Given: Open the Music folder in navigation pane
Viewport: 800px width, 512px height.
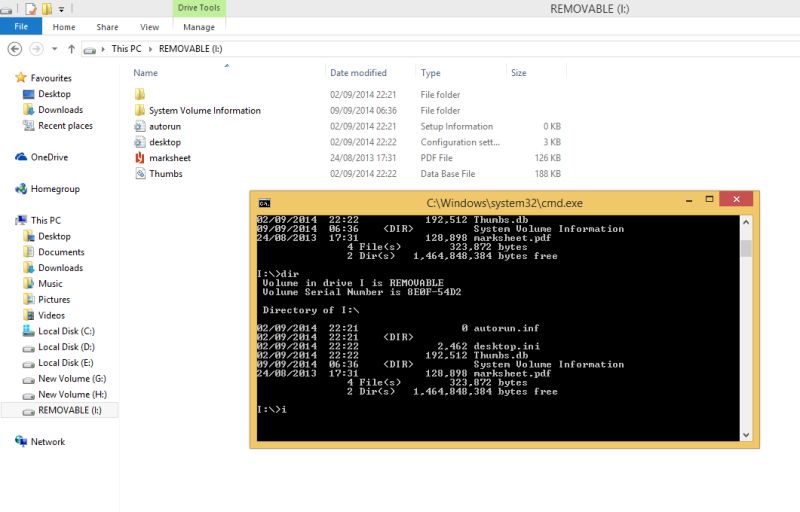Looking at the screenshot, I should click(50, 284).
